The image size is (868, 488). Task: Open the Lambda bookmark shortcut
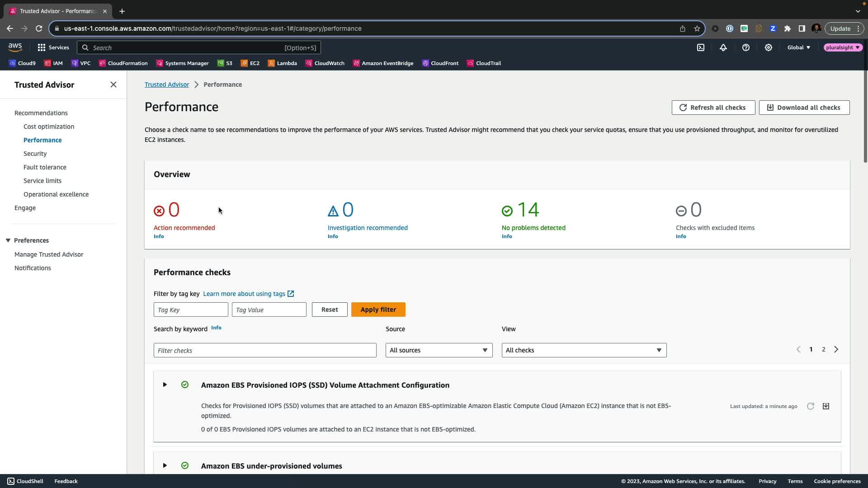[x=283, y=63]
